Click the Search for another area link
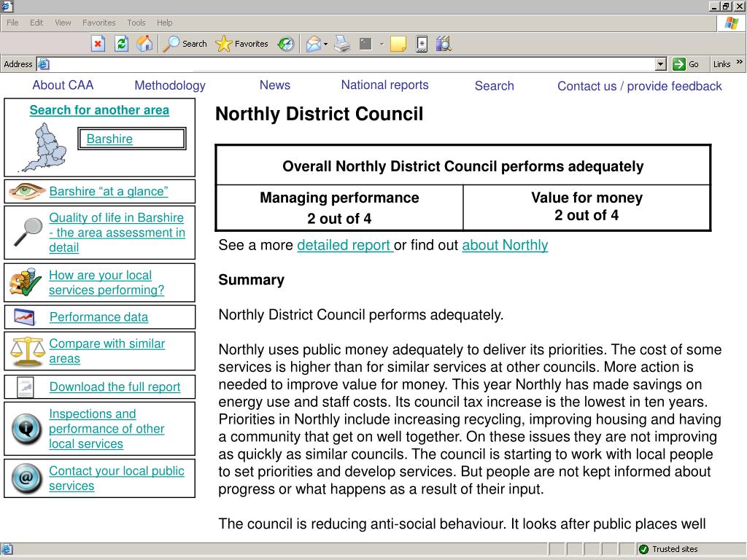The image size is (747, 560). click(x=99, y=110)
